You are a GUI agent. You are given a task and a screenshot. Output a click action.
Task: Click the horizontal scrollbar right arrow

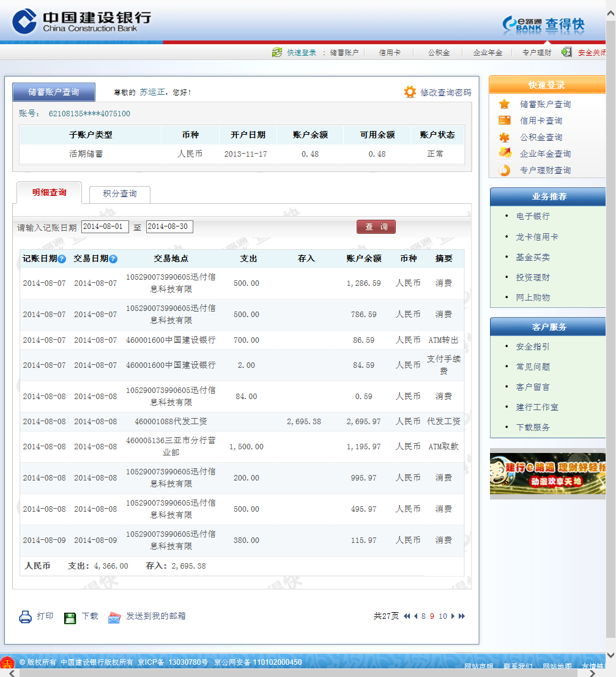click(x=592, y=673)
